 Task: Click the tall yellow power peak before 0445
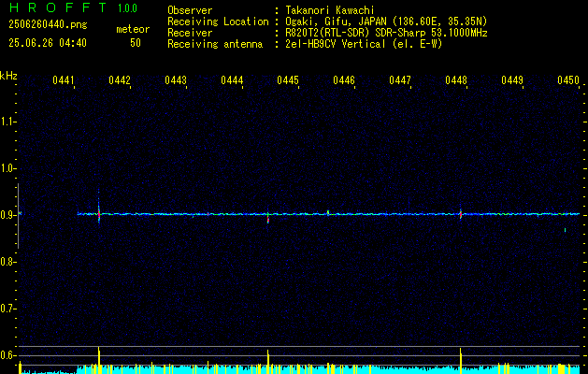[x=267, y=362]
